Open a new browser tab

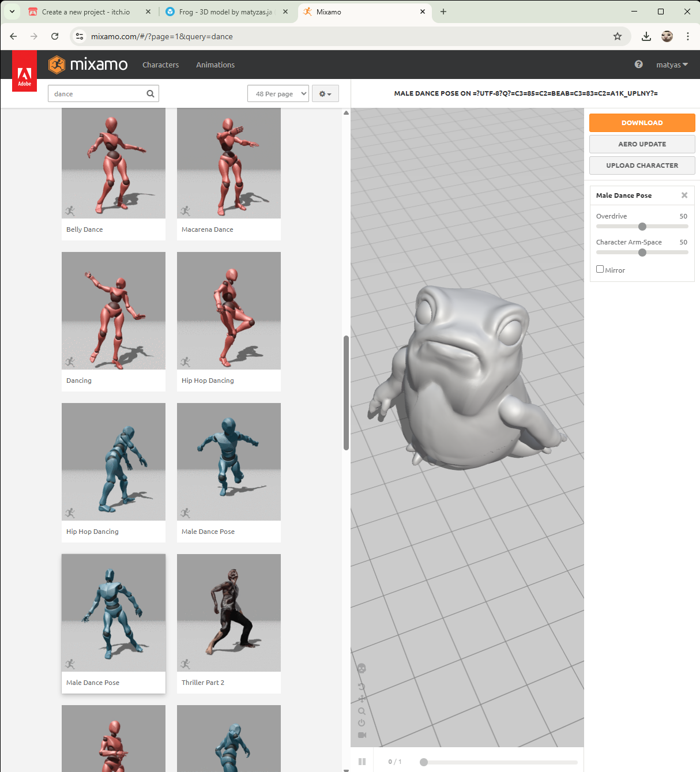point(443,12)
